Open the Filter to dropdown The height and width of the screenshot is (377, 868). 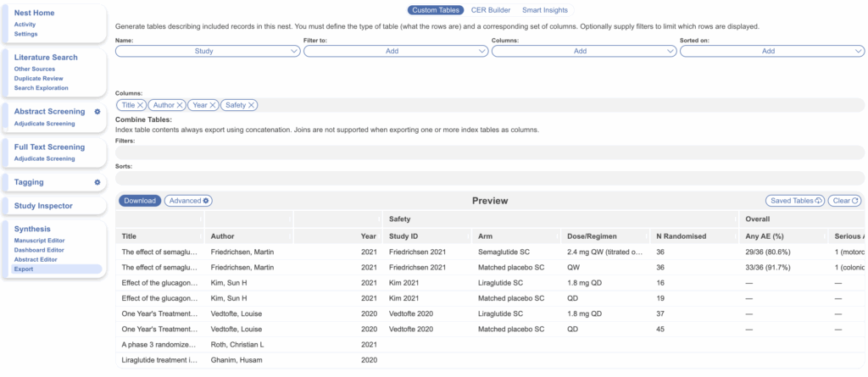[x=396, y=51]
